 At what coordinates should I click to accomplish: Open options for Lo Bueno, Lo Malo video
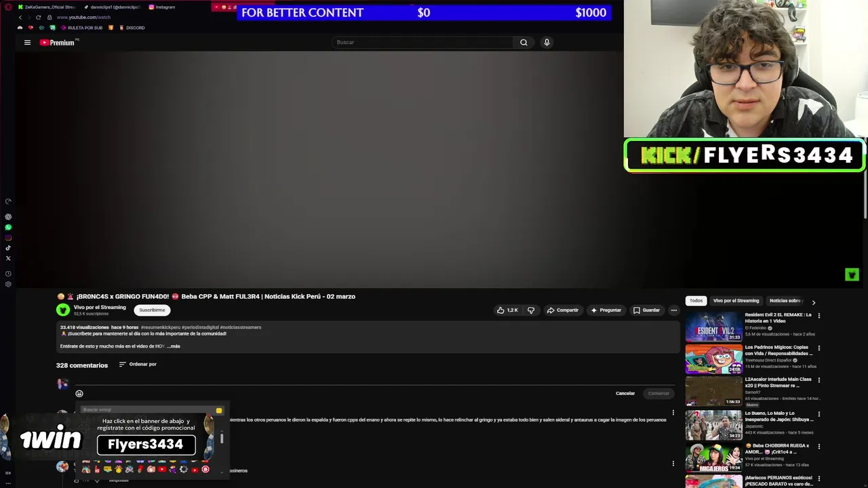(x=818, y=414)
